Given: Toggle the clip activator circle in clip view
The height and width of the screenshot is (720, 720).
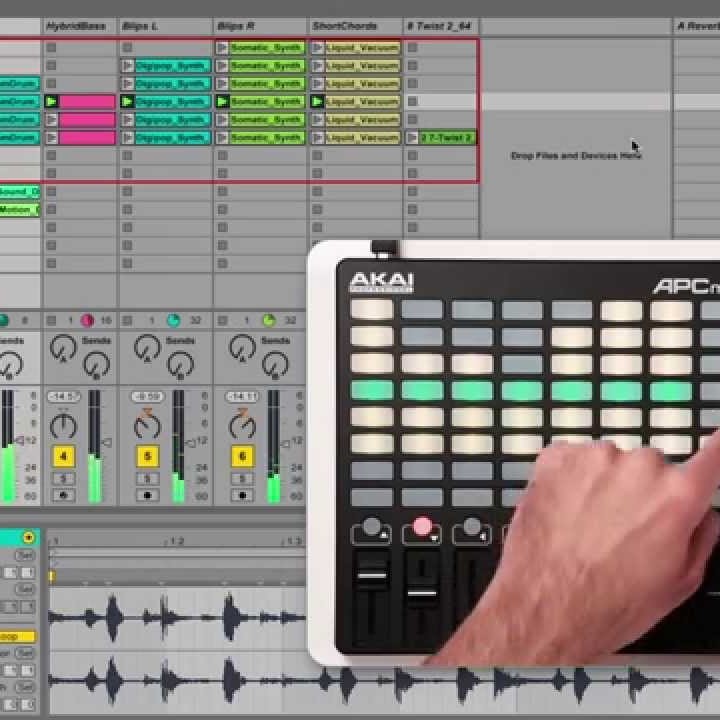Looking at the screenshot, I should tap(28, 537).
